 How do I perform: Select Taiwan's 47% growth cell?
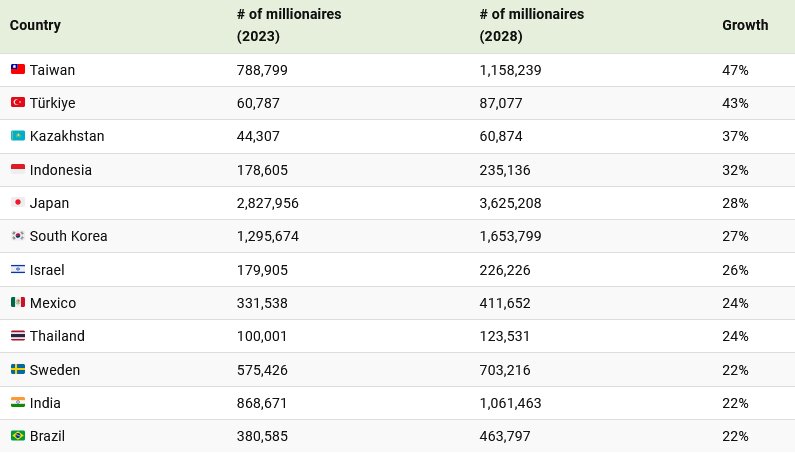click(x=735, y=70)
